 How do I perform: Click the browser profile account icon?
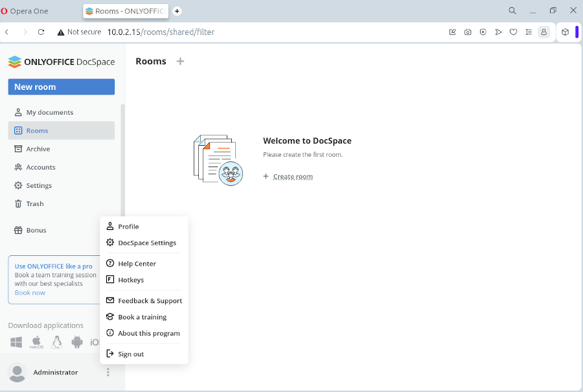point(544,32)
